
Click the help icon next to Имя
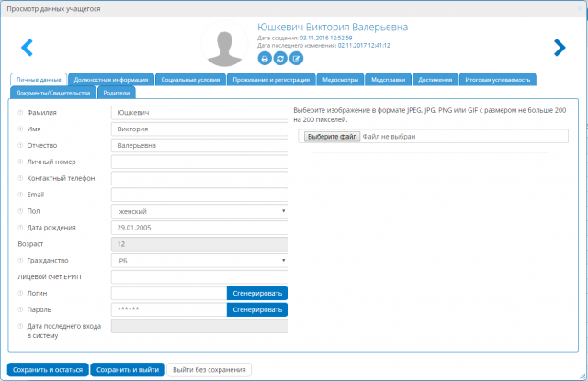(20, 129)
